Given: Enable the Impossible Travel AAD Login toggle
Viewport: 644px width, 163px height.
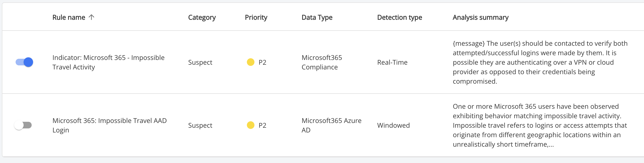Looking at the screenshot, I should 23,125.
